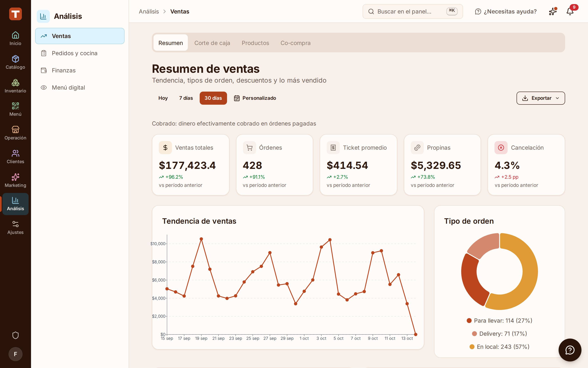Select Análisis in the left rail
The image size is (588, 368).
coord(15,204)
